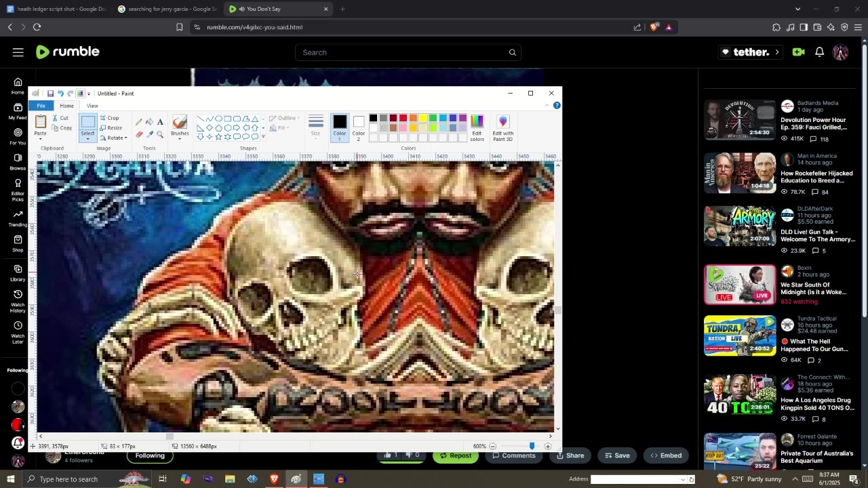Open Brave browser from the taskbar
This screenshot has width=868, height=488.
pos(274,479)
